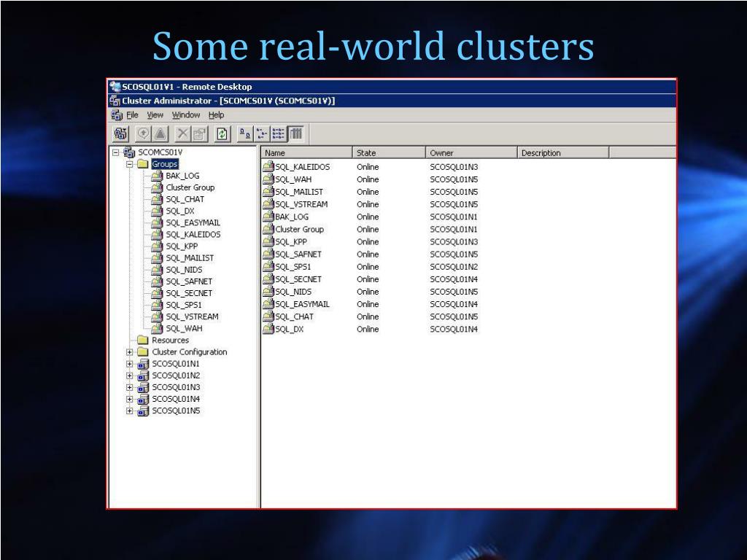The image size is (747, 560).
Task: Switch to Details view button
Action: click(295, 134)
